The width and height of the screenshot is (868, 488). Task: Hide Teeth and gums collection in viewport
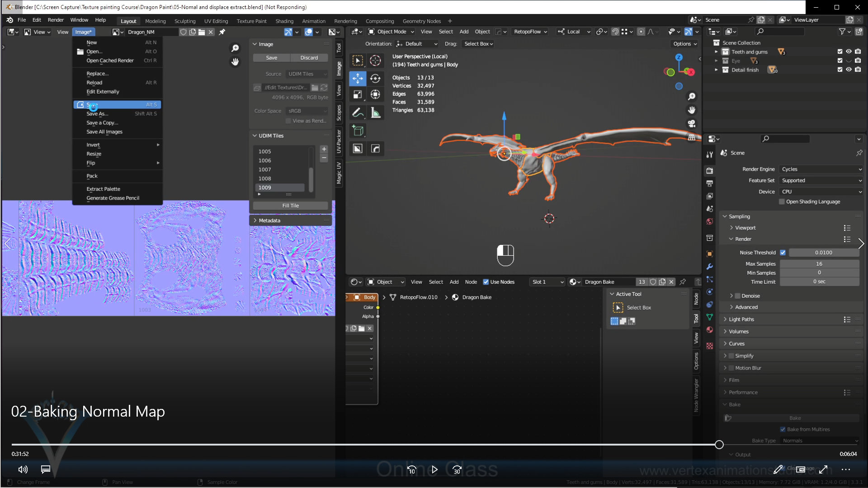point(849,52)
